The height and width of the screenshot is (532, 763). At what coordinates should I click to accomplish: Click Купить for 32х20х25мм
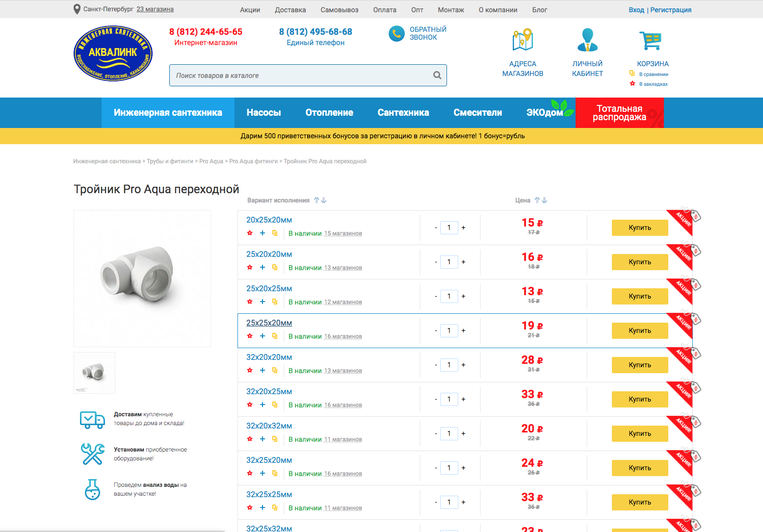(x=640, y=399)
